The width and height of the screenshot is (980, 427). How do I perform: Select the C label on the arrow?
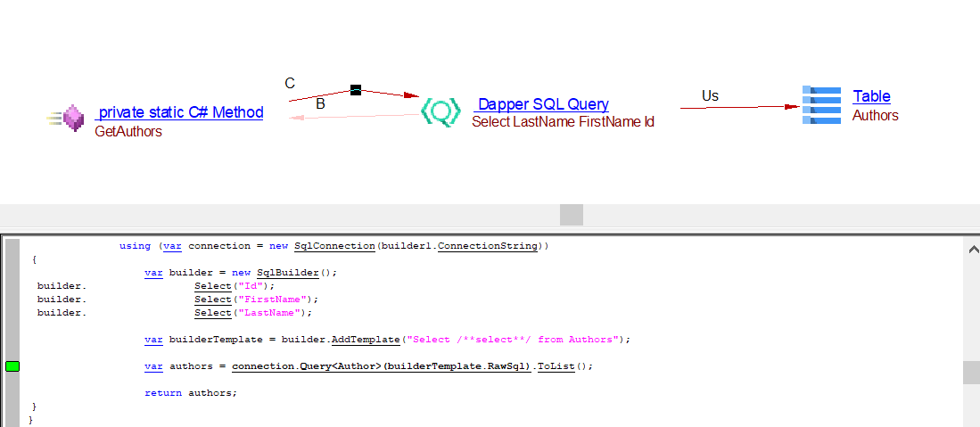click(290, 84)
